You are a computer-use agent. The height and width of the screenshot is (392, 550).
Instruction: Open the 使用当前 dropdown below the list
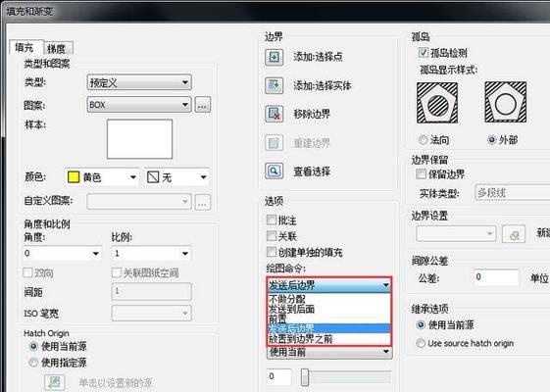pyautogui.click(x=329, y=352)
